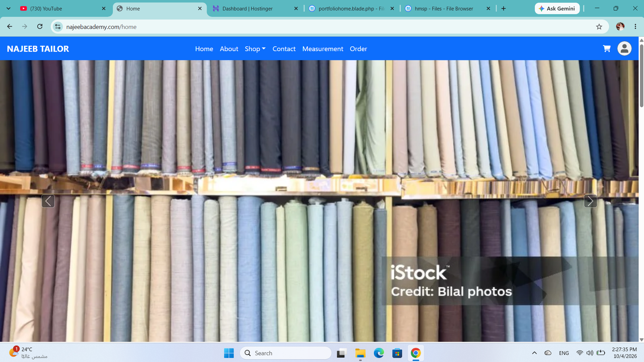Viewport: 644px width, 362px height.
Task: Open the About page link
Action: click(229, 49)
